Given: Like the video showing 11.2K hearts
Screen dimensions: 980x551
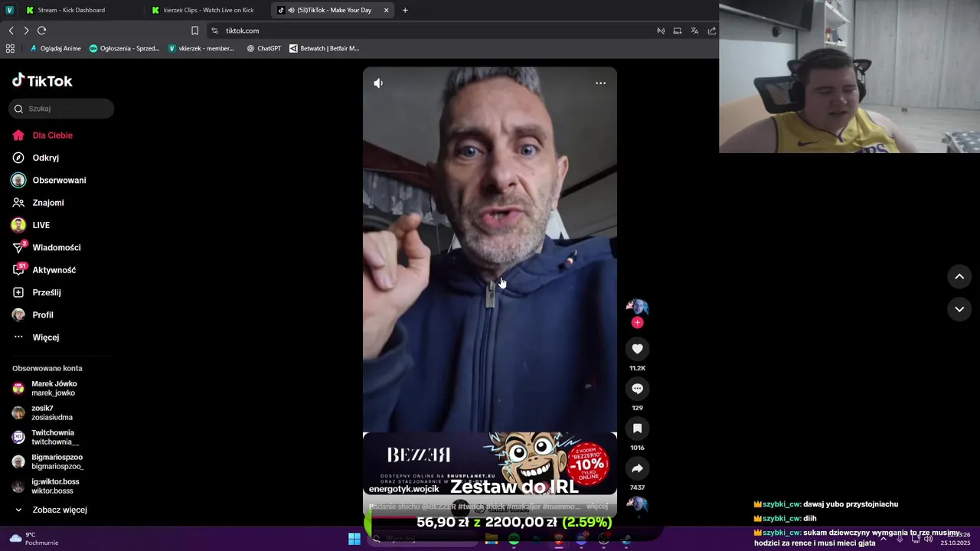Looking at the screenshot, I should click(637, 349).
